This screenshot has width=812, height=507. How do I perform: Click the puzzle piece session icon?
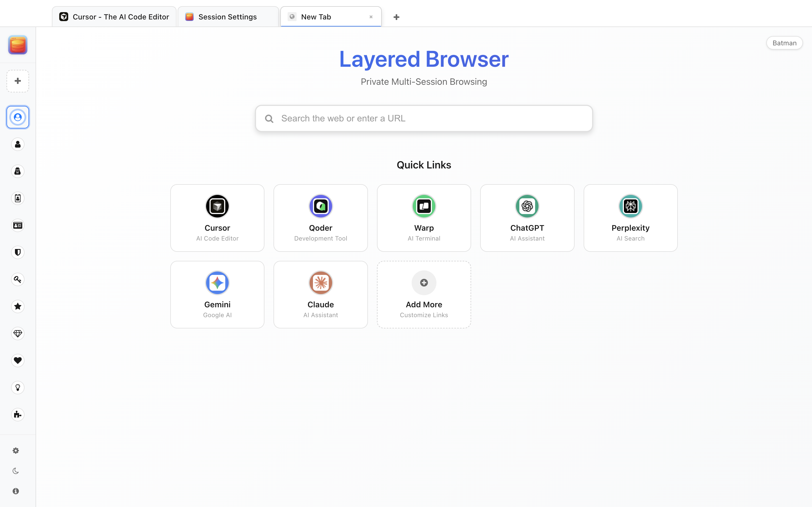click(x=18, y=415)
